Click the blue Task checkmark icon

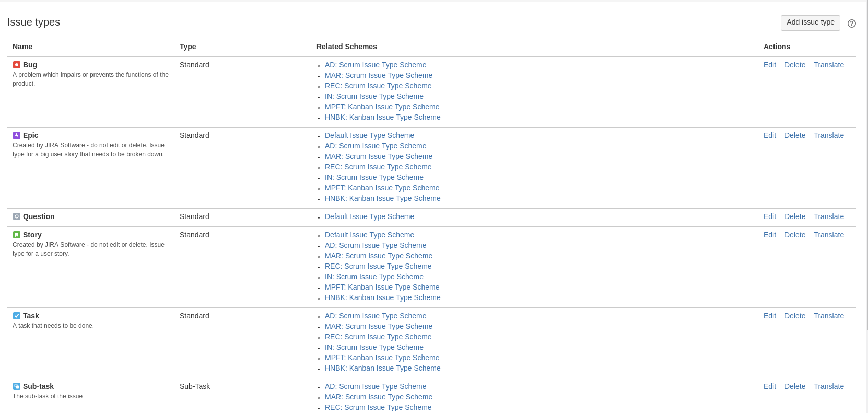[x=17, y=316]
